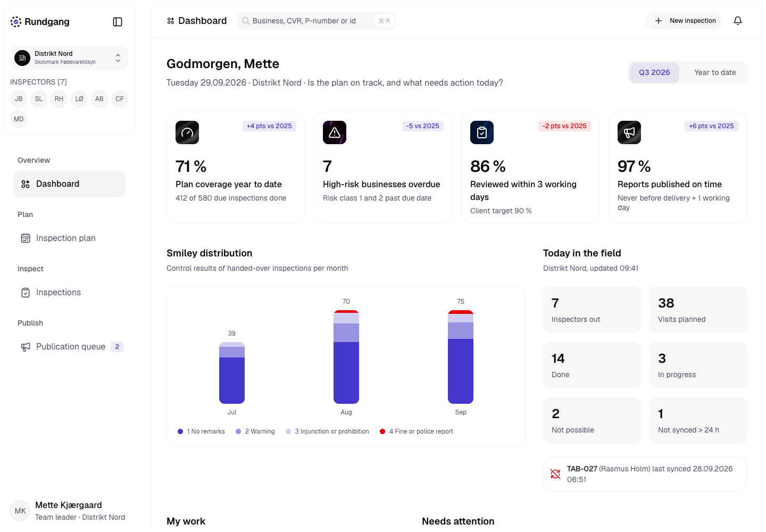
Task: Select inspector avatar CF
Action: coord(120,99)
